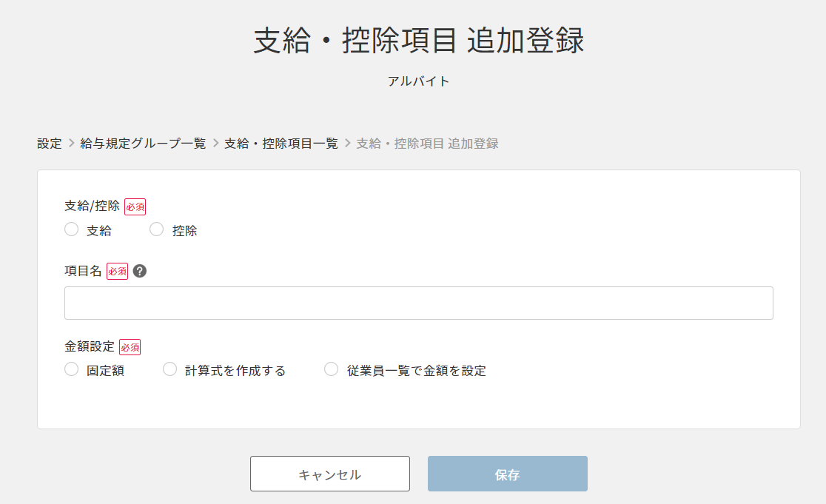Click the 必須 badge beside 金額設定
The height and width of the screenshot is (504, 826).
(x=130, y=347)
